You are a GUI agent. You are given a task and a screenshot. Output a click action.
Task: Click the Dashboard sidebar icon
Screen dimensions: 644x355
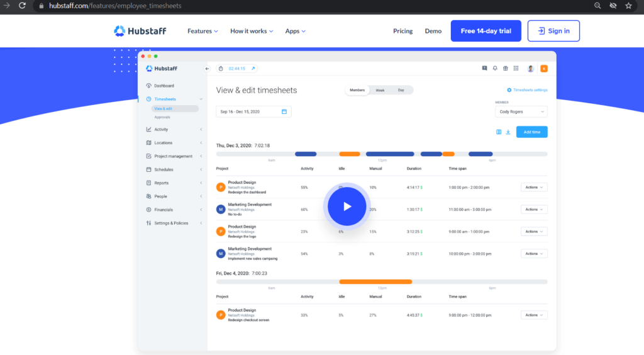click(148, 86)
